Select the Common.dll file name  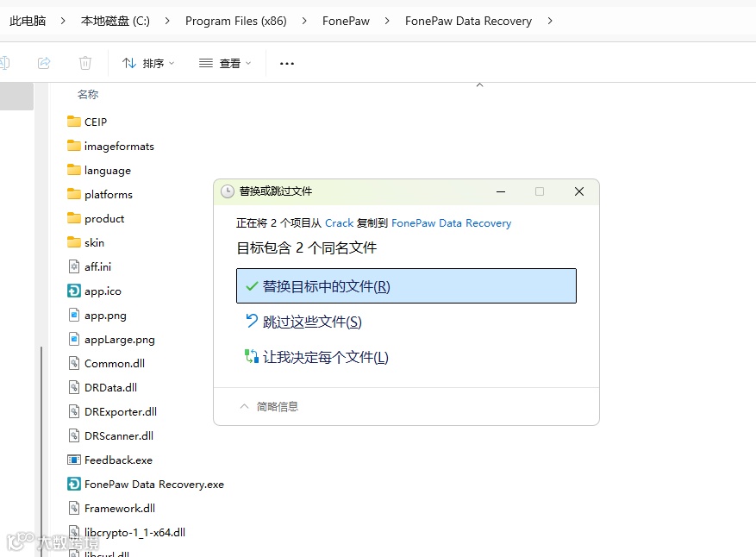coord(115,364)
